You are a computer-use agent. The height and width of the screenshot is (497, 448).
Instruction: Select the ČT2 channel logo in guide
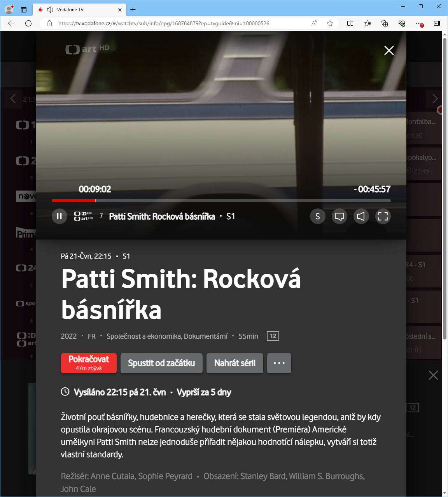click(26, 161)
